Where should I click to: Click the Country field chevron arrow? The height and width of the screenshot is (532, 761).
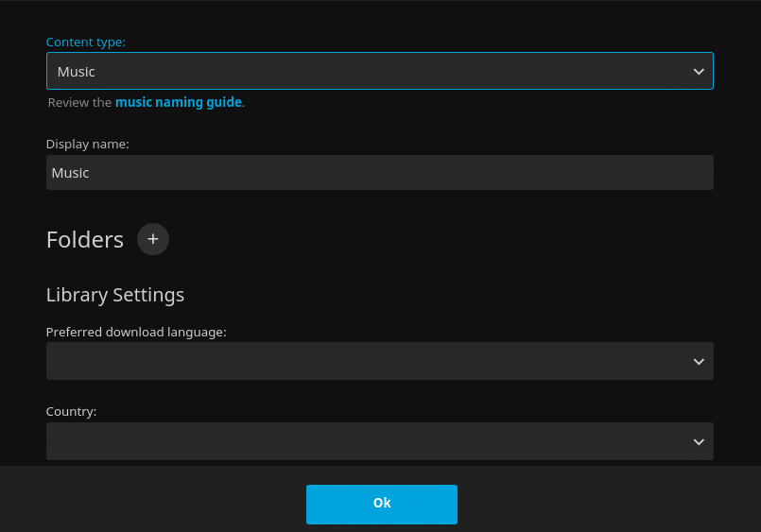[699, 442]
